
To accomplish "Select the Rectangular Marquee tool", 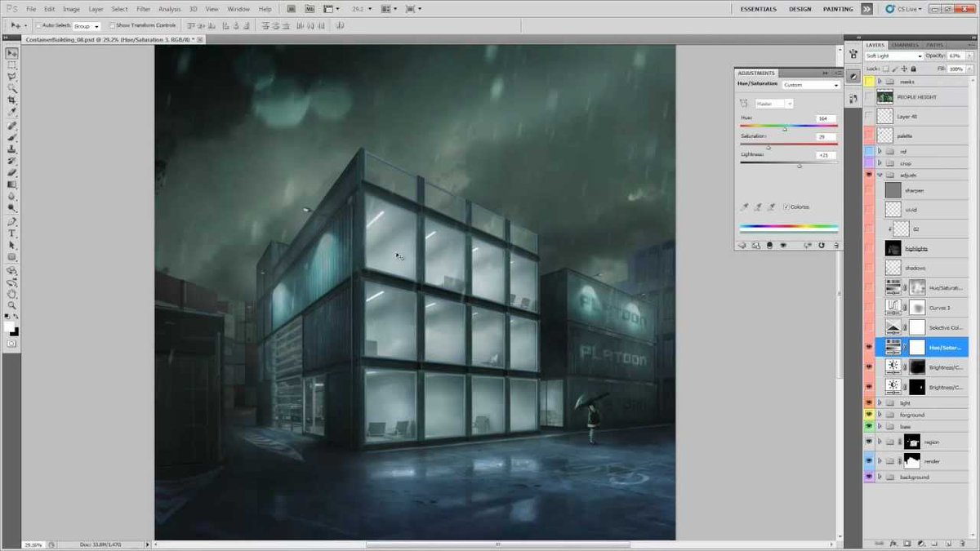I will tap(12, 64).
